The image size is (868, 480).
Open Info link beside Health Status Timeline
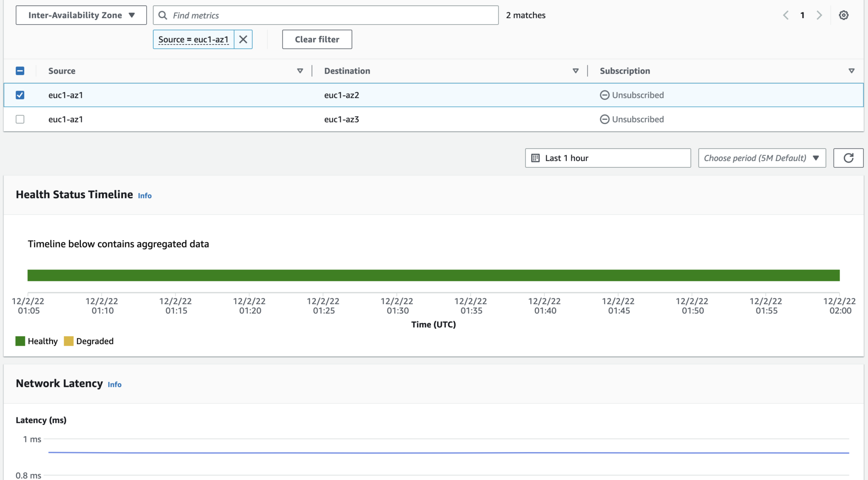click(145, 196)
